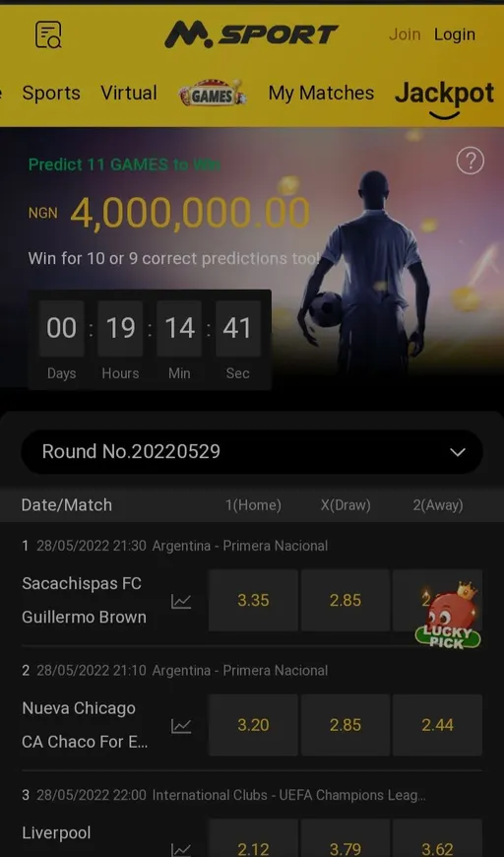Select home odds 3.35 for Sacachispas FC
504x857 pixels.
(253, 600)
